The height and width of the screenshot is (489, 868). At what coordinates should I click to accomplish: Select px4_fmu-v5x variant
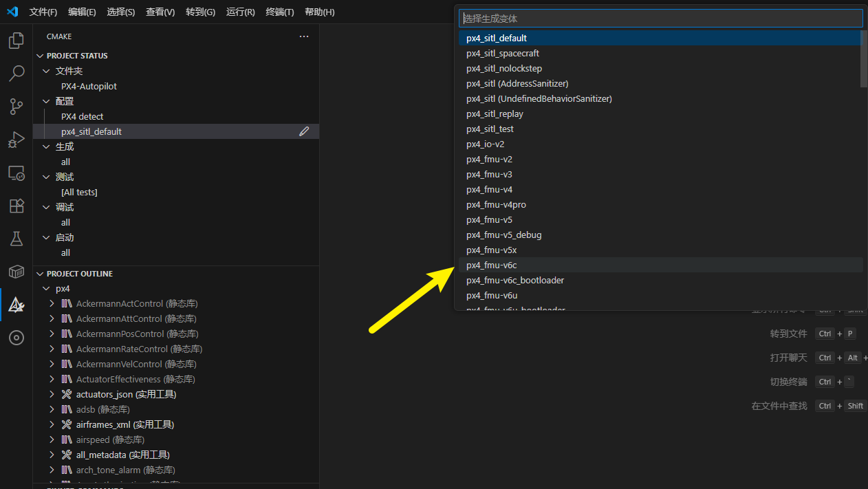point(660,250)
